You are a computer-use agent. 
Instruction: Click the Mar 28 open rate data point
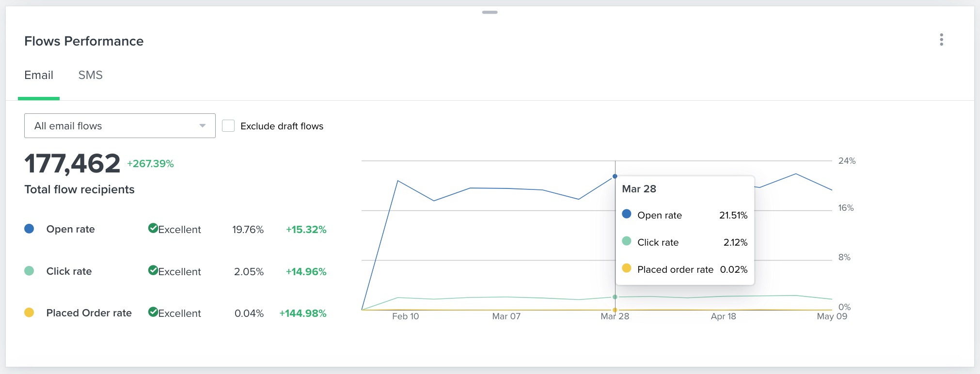pyautogui.click(x=615, y=176)
